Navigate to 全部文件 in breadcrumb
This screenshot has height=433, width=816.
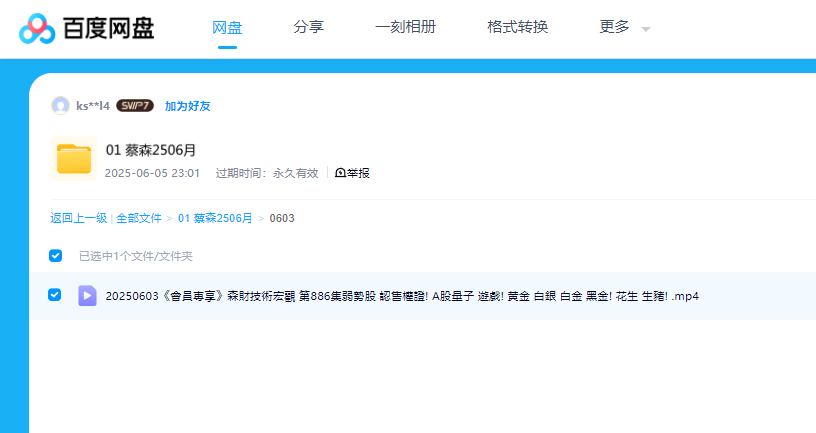pyautogui.click(x=138, y=218)
